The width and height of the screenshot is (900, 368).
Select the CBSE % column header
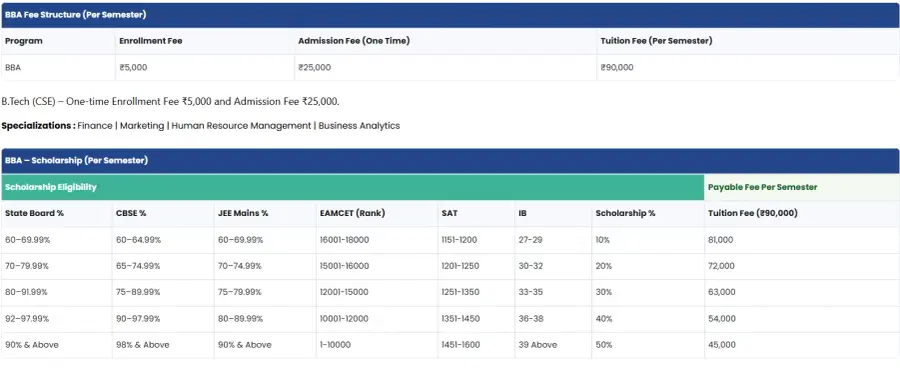[x=163, y=213]
